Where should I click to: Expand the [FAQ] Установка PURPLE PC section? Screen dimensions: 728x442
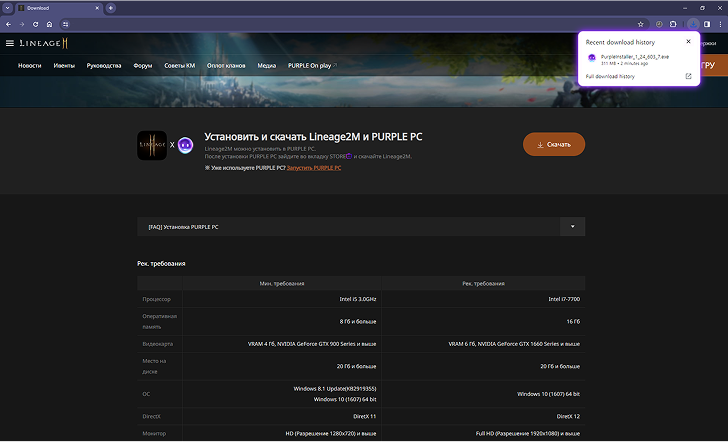coord(572,227)
